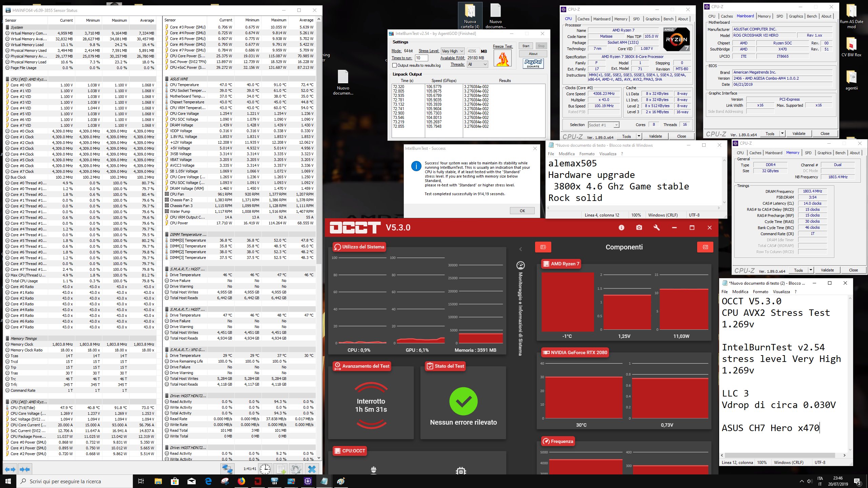868x488 pixels.
Task: Click the OCCT info icon
Action: 621,228
